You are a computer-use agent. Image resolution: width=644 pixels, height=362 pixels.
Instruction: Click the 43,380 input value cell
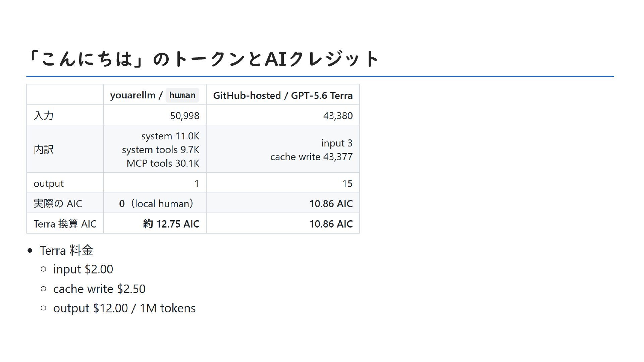(x=283, y=115)
